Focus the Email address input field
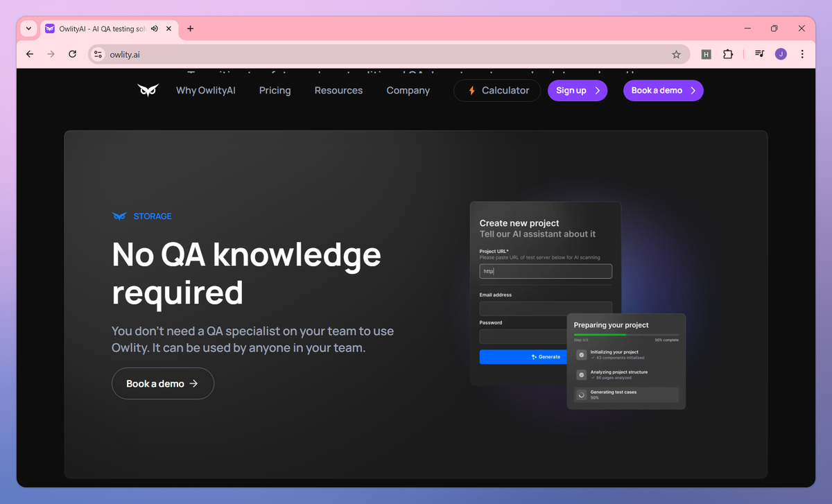Image resolution: width=832 pixels, height=504 pixels. click(546, 309)
